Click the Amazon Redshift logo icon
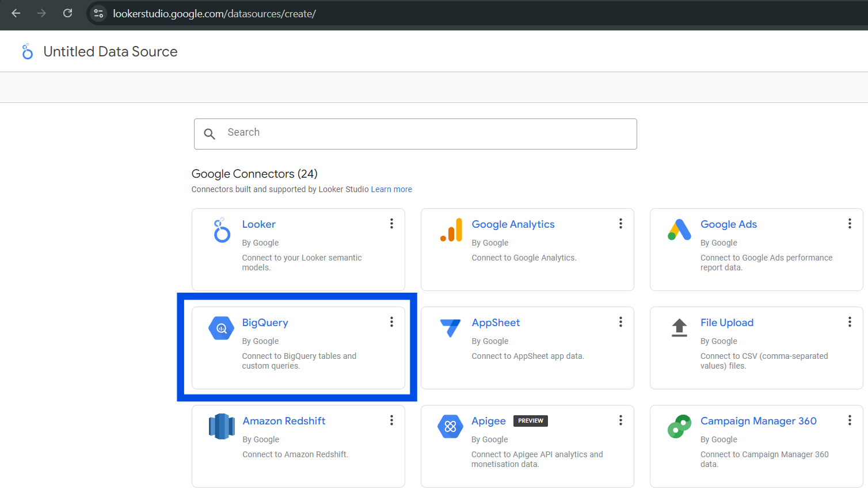 [222, 427]
